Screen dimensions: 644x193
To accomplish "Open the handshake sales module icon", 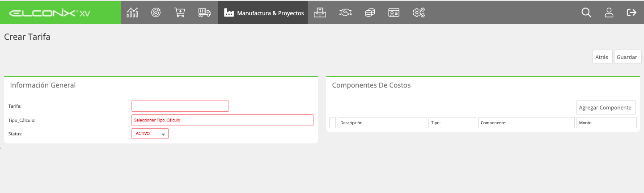I will pyautogui.click(x=345, y=13).
